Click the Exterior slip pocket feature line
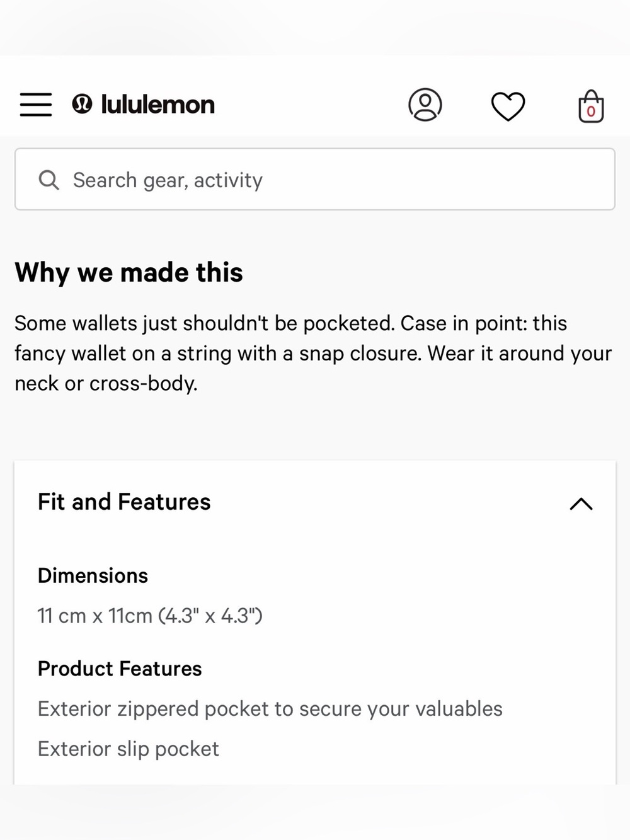The width and height of the screenshot is (630, 840). coord(129,749)
